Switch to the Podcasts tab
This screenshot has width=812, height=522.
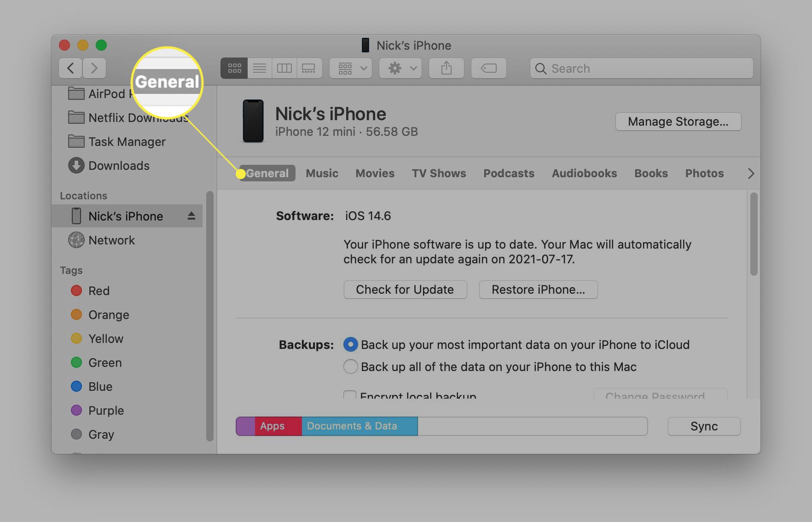click(509, 173)
